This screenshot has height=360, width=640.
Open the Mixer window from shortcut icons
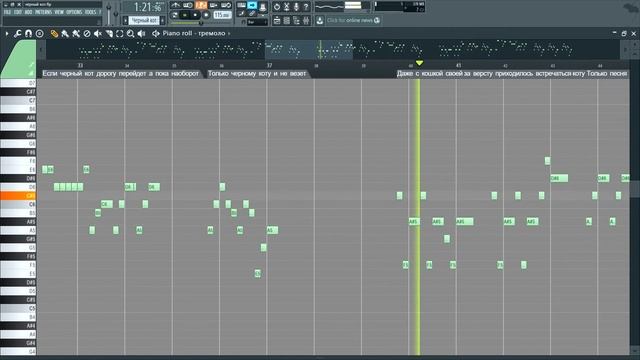[306, 20]
